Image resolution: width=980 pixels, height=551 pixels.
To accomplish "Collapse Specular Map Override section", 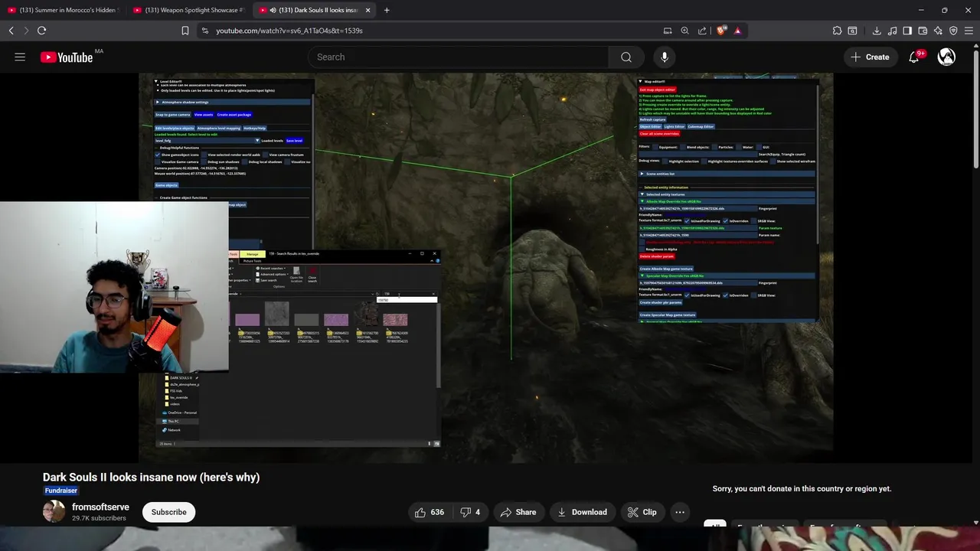I will [727, 275].
